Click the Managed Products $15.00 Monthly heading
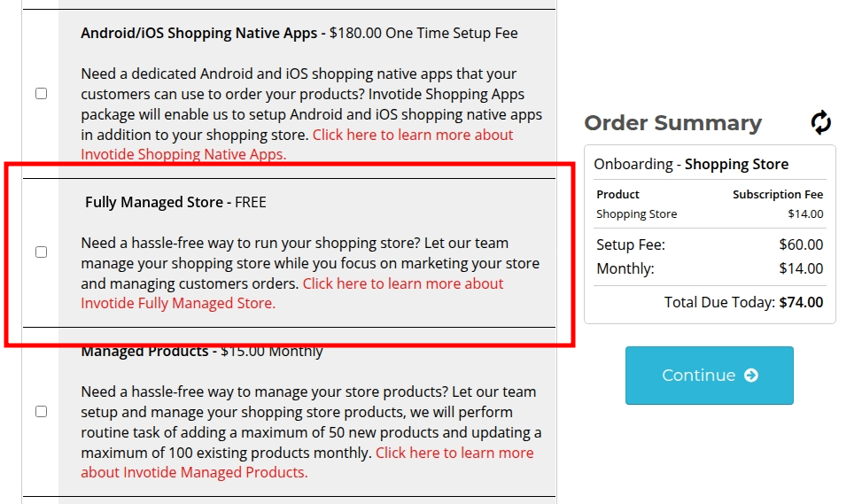862x504 pixels. pyautogui.click(x=202, y=352)
